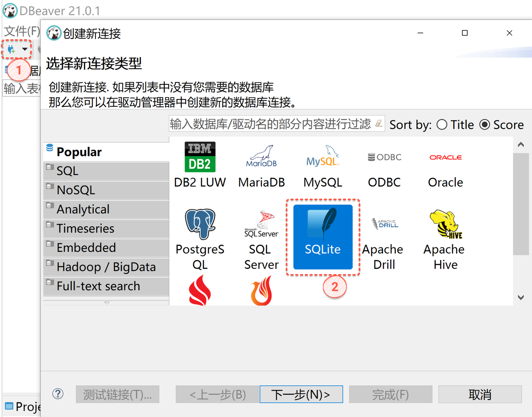Clear the filter with eraser icon
This screenshot has width=532, height=417.
coord(378,124)
